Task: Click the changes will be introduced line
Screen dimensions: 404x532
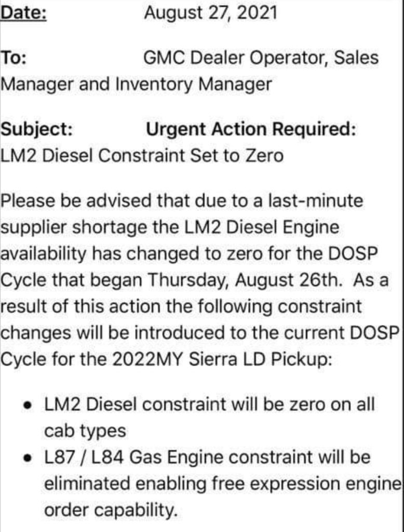Action: click(199, 333)
